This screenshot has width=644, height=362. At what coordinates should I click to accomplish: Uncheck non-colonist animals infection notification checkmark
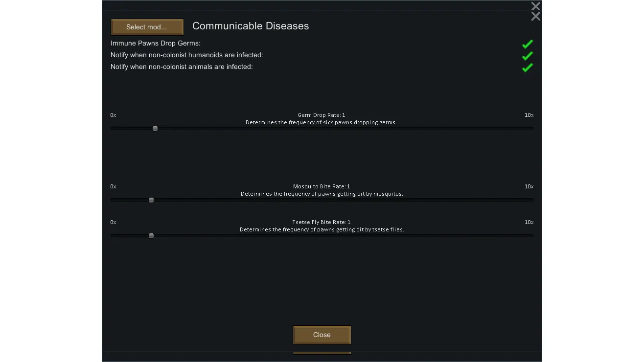tap(527, 68)
